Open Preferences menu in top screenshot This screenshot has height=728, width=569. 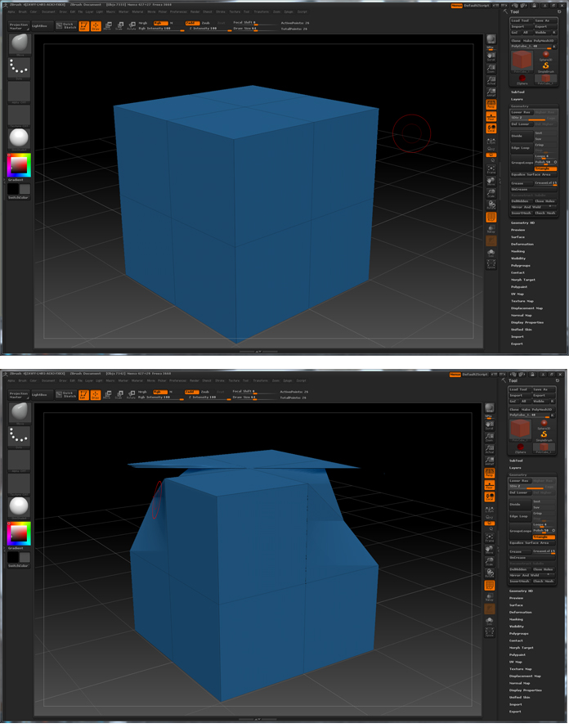click(178, 11)
